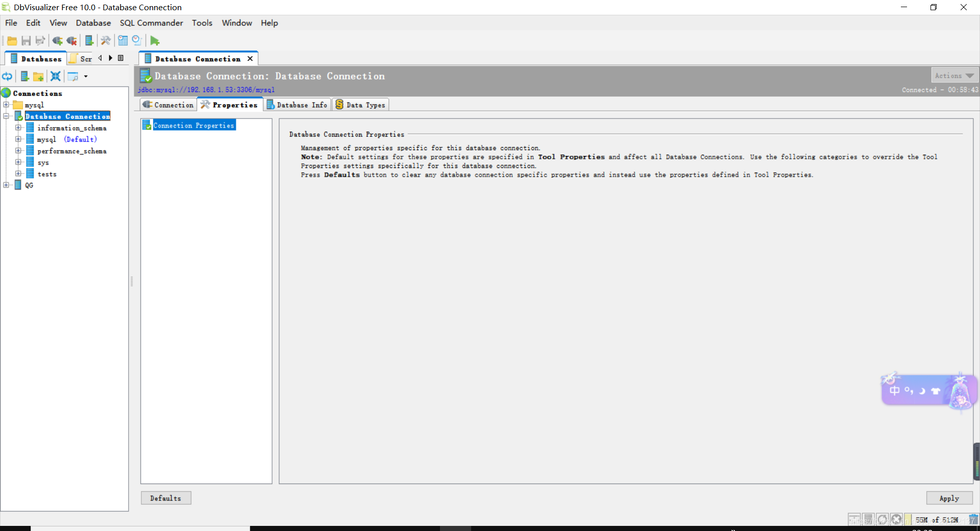Select information_schema in the tree
Image resolution: width=980 pixels, height=531 pixels.
(72, 128)
